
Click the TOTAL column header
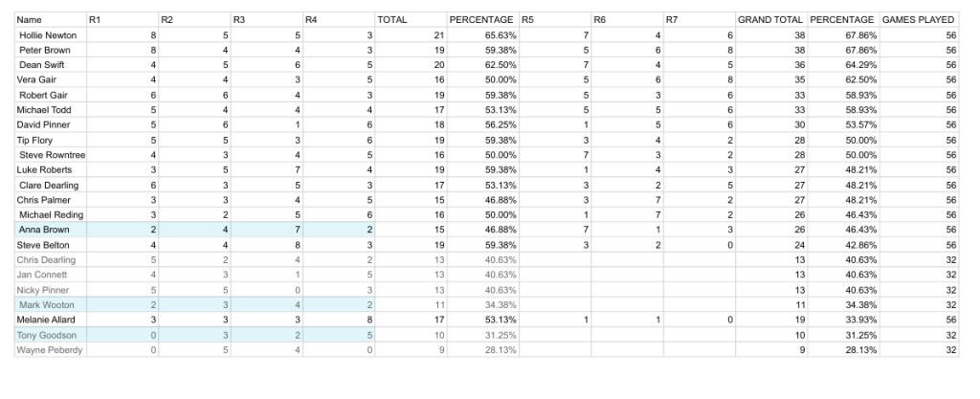(x=409, y=19)
